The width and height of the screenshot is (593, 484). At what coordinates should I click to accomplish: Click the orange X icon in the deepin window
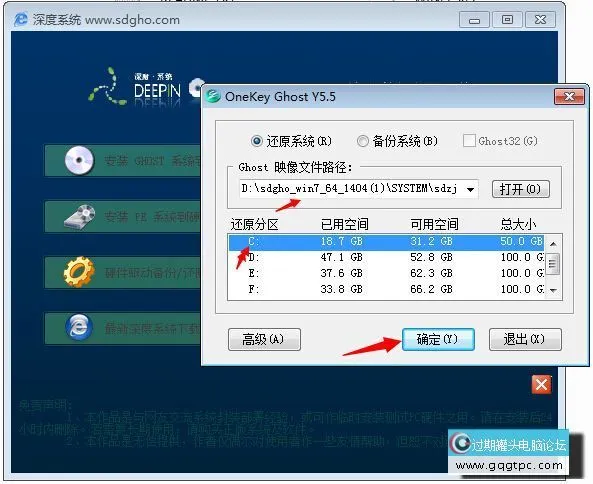[541, 385]
